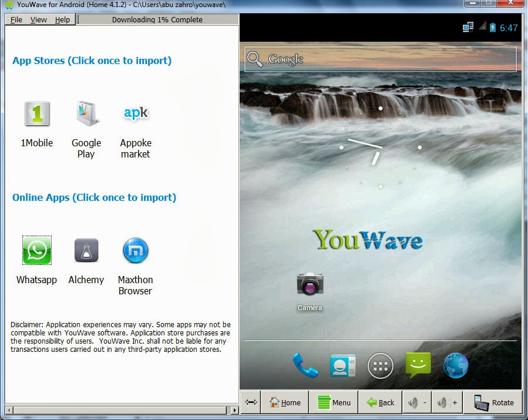Viewport: 528px width, 420px height.
Task: Click the Rotate screen button
Action: [493, 402]
